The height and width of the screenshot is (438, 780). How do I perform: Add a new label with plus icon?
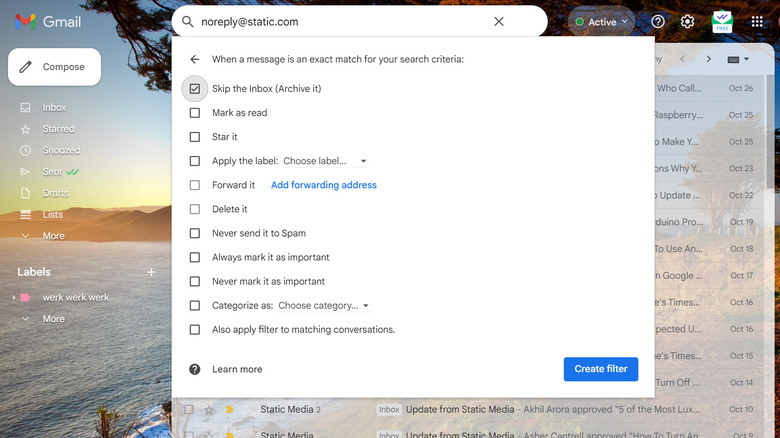[151, 272]
